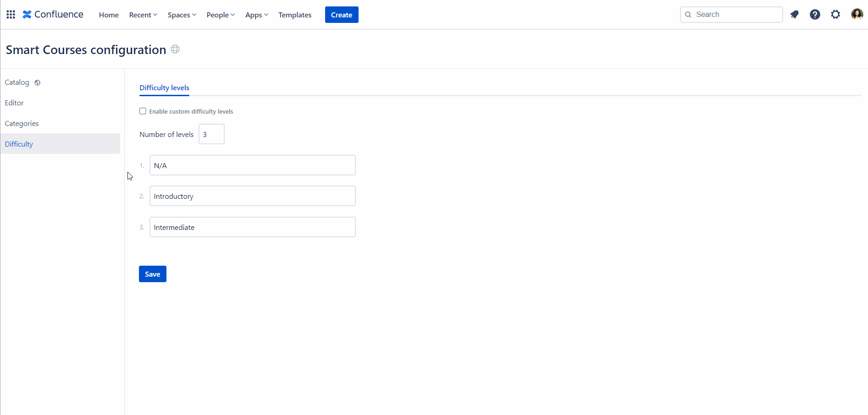This screenshot has width=868, height=415.
Task: Expand the Recent dropdown menu
Action: tap(143, 15)
